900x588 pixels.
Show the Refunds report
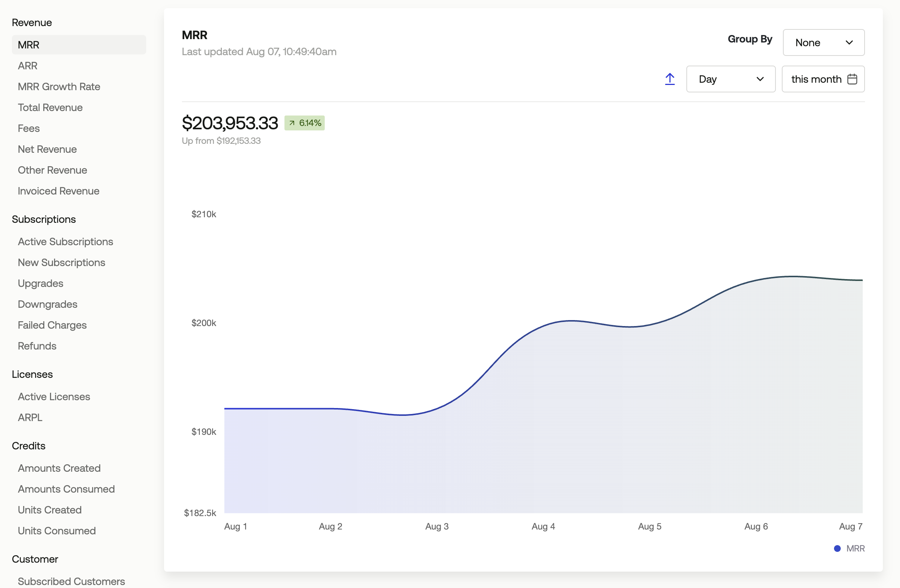[x=37, y=346]
